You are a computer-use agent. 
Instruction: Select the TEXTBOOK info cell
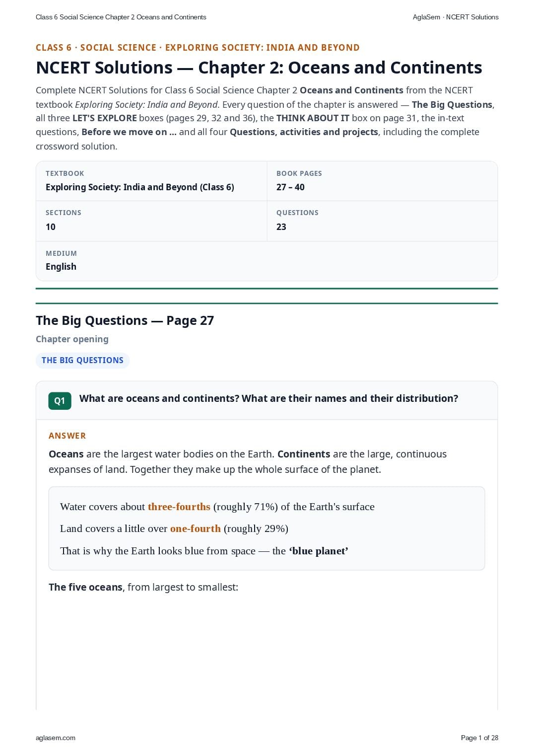(x=151, y=181)
